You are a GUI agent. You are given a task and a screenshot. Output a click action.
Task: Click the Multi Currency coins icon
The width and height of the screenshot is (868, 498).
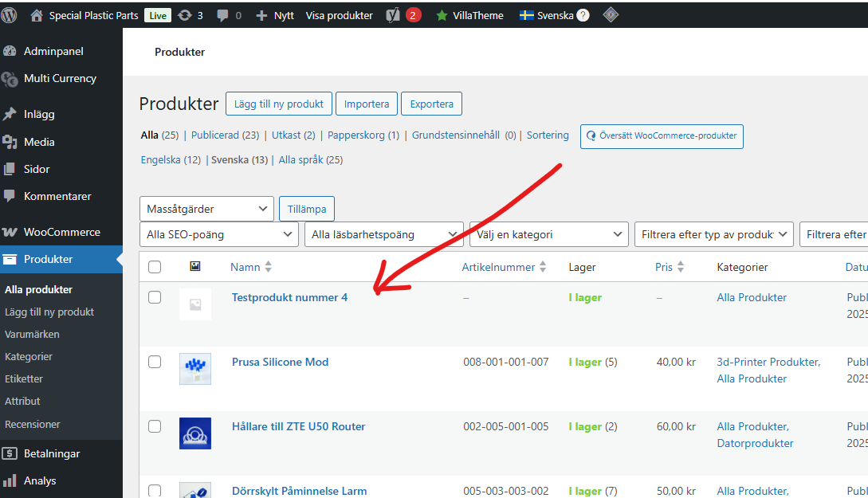pos(10,79)
